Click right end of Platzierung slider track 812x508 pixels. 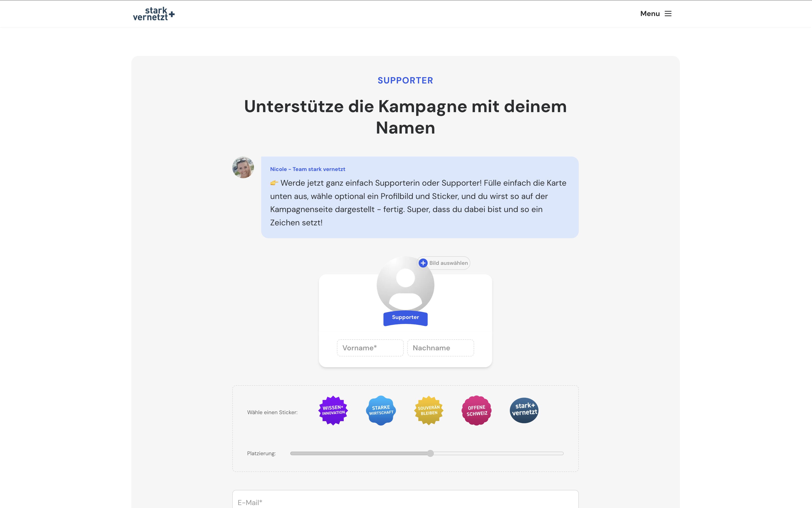(x=561, y=453)
